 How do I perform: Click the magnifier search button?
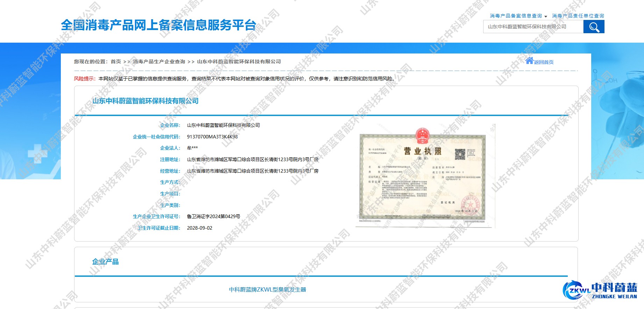pyautogui.click(x=594, y=27)
